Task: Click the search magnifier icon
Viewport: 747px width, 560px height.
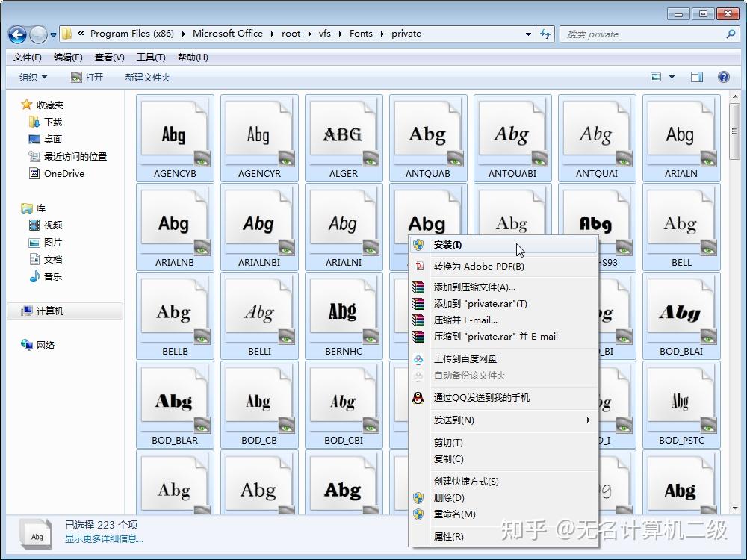Action: tap(731, 34)
